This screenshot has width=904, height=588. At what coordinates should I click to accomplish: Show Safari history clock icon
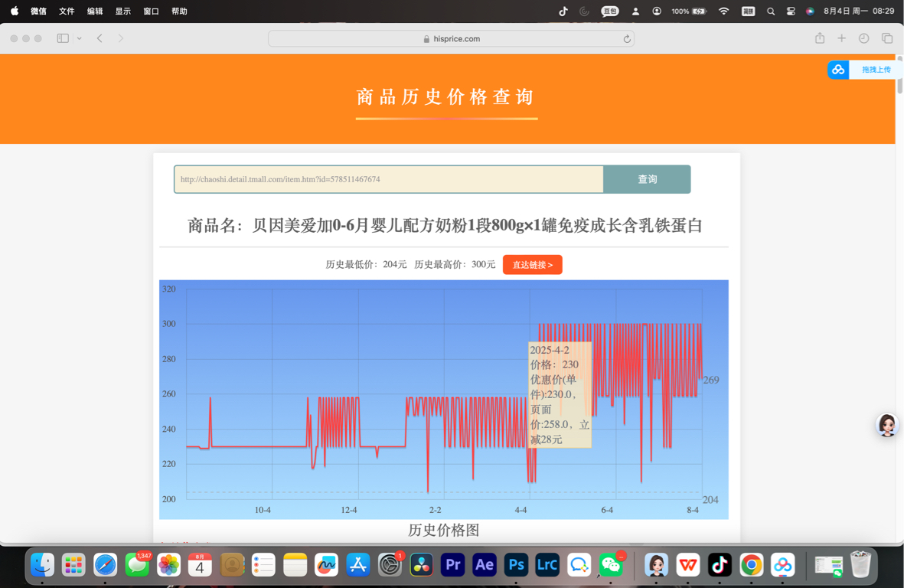click(863, 38)
